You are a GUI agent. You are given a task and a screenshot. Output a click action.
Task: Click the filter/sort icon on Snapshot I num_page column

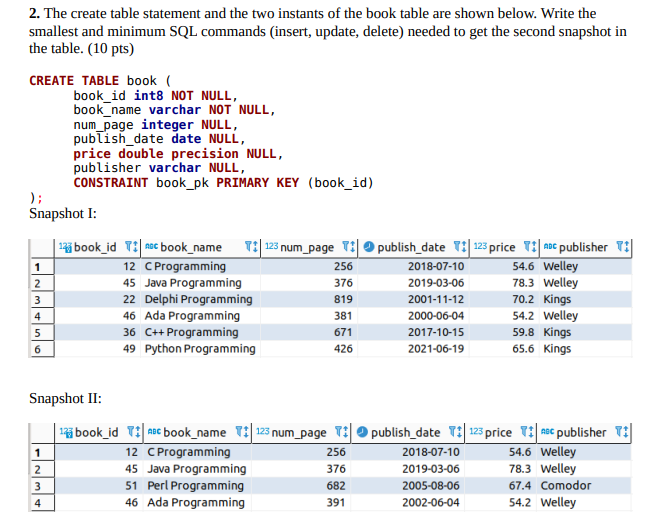[349, 247]
